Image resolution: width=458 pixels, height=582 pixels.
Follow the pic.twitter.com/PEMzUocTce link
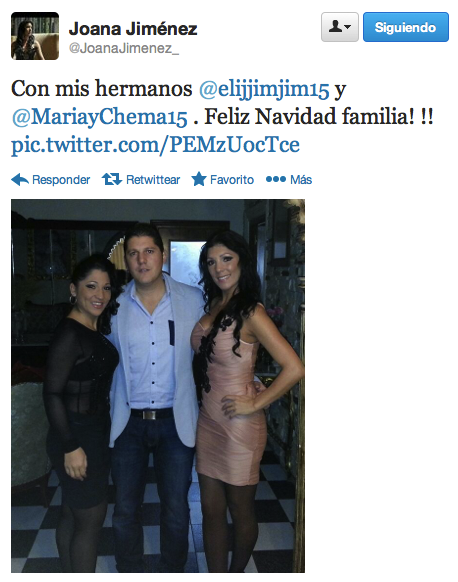coord(155,144)
